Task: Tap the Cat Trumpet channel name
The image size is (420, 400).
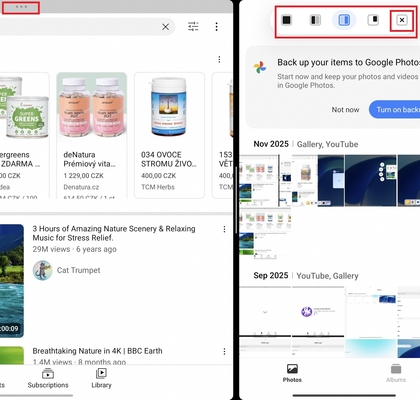Action: (78, 270)
